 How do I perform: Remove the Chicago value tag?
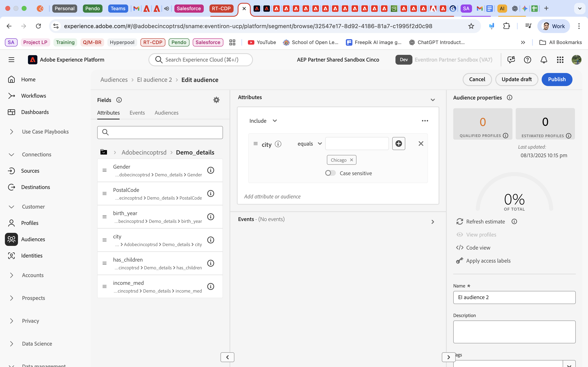point(351,160)
